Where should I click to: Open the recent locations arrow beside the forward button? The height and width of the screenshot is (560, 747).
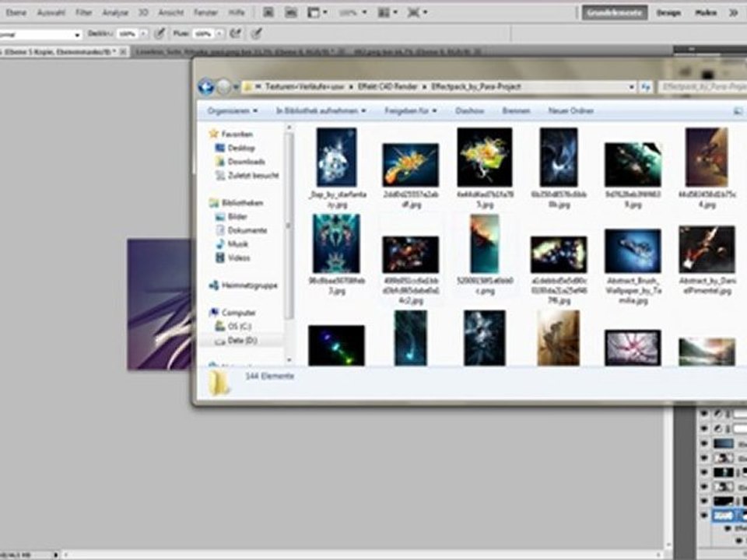click(x=235, y=87)
